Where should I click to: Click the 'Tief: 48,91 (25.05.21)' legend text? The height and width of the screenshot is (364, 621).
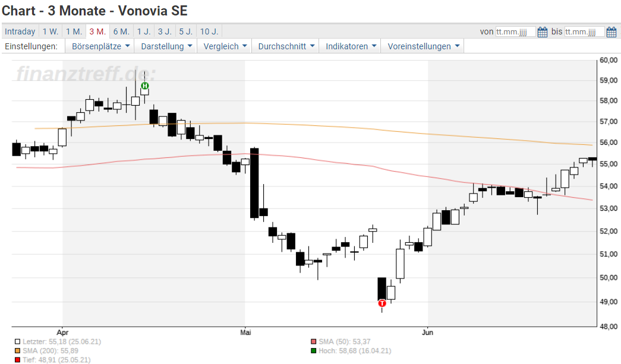[56, 360]
